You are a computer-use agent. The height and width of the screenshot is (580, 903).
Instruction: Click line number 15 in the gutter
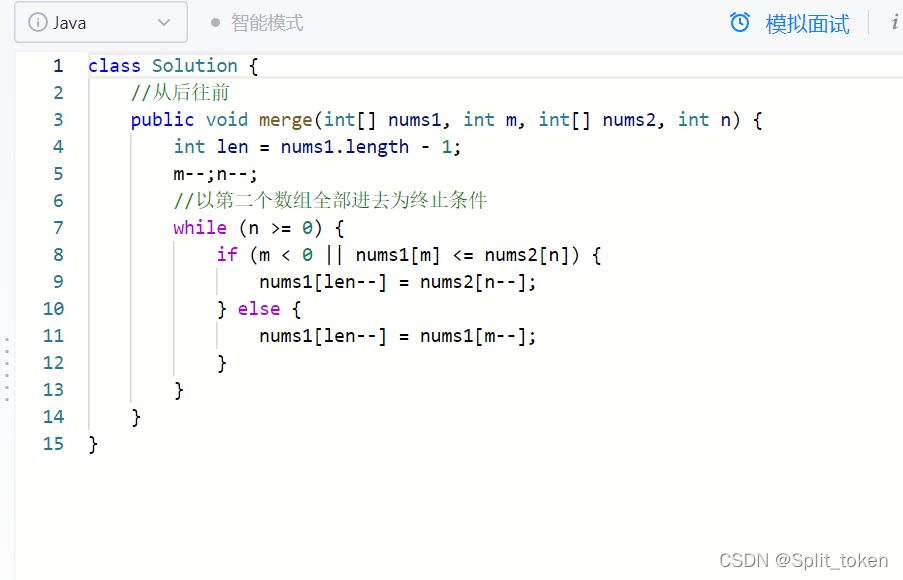[x=54, y=443]
